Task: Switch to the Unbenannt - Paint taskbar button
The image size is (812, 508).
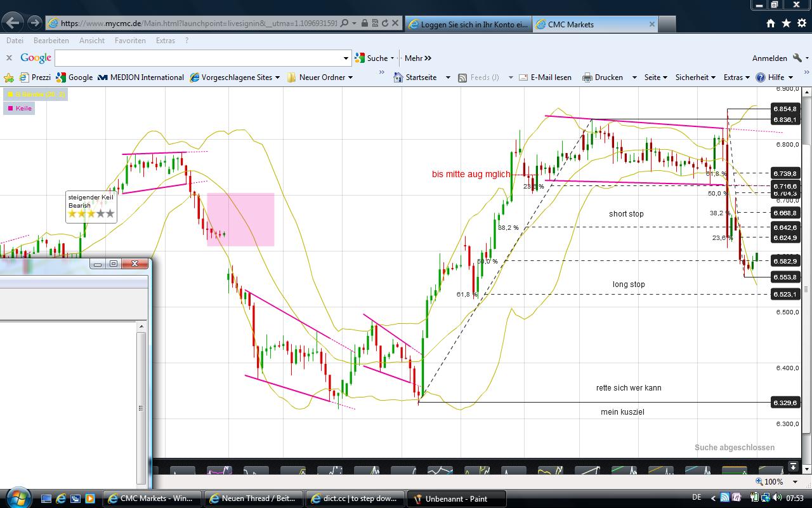Action: pyautogui.click(x=457, y=498)
